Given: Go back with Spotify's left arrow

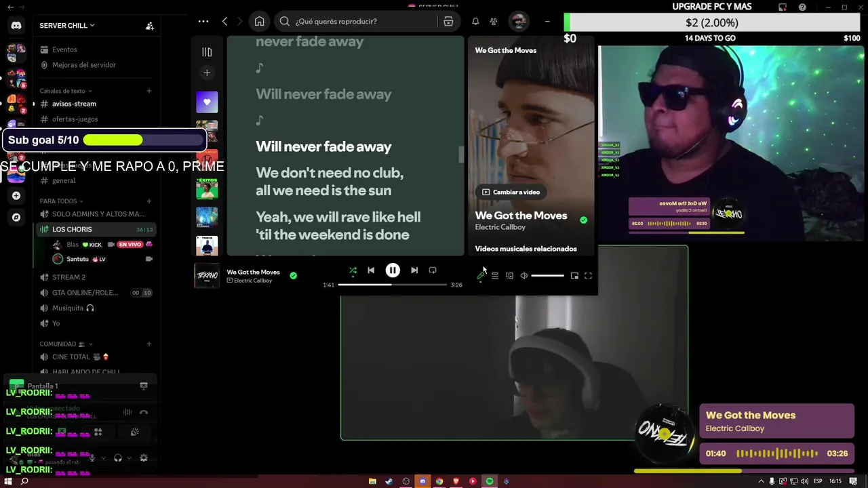Looking at the screenshot, I should (225, 22).
